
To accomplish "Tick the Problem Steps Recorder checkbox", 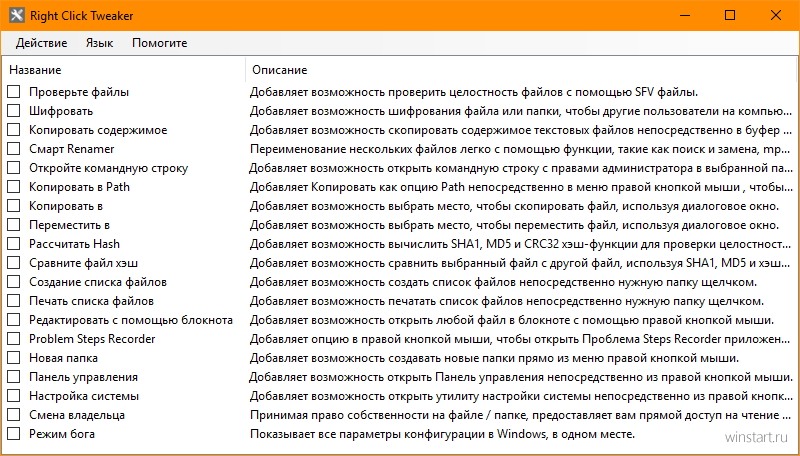I will tap(14, 339).
